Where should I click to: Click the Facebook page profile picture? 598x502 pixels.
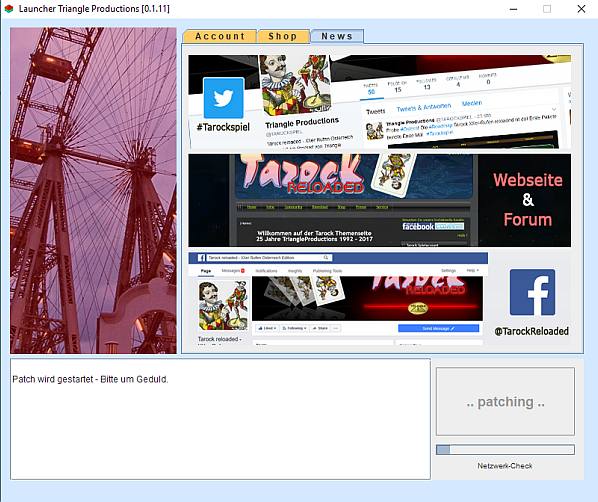pos(223,306)
